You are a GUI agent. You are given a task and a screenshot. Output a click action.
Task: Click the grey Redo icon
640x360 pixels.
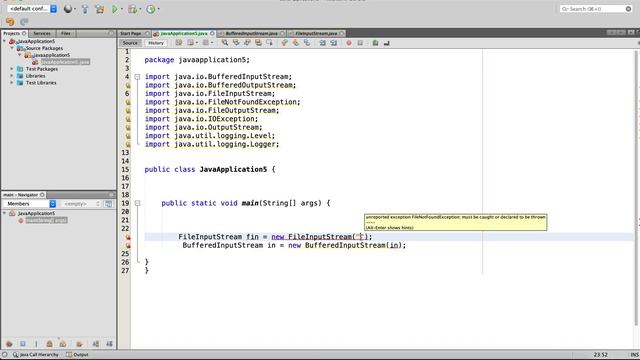pyautogui.click(x=24, y=22)
